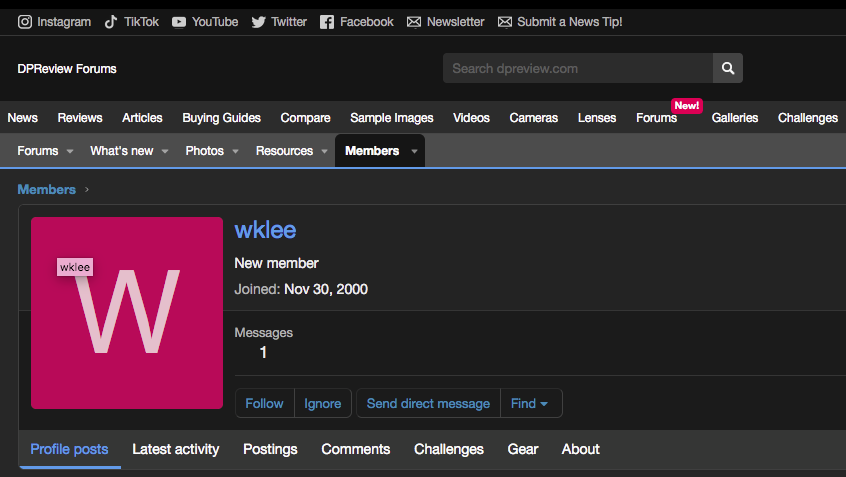Open the Instagram icon link
Viewport: 846px width, 477px height.
[25, 22]
